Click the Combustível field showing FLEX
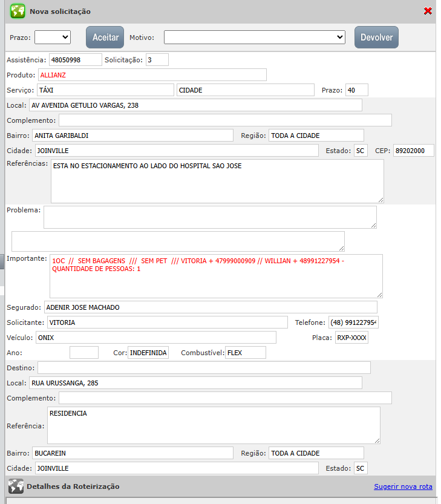441x504 pixels. 245,353
